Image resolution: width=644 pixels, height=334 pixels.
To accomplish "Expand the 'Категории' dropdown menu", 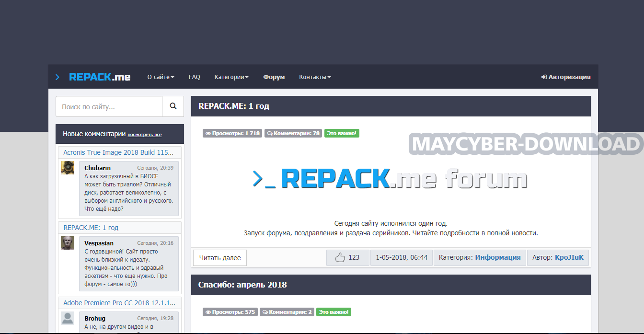I will tap(231, 77).
